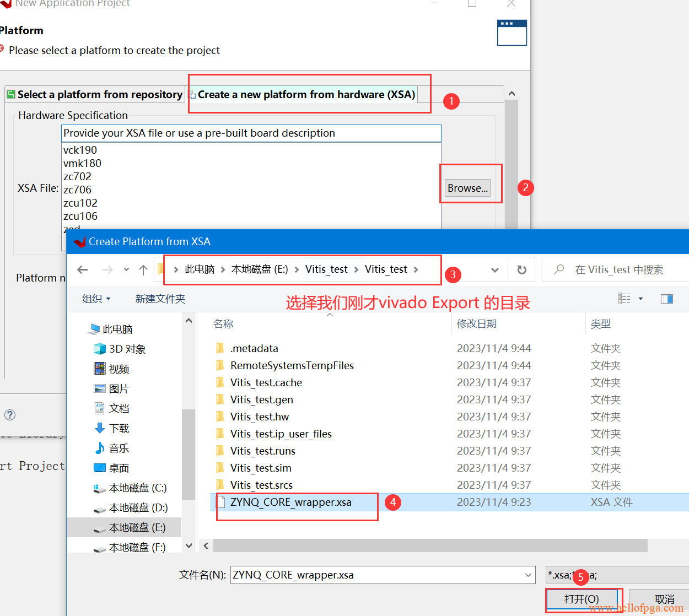Open the file type filter dropdown

click(x=617, y=575)
